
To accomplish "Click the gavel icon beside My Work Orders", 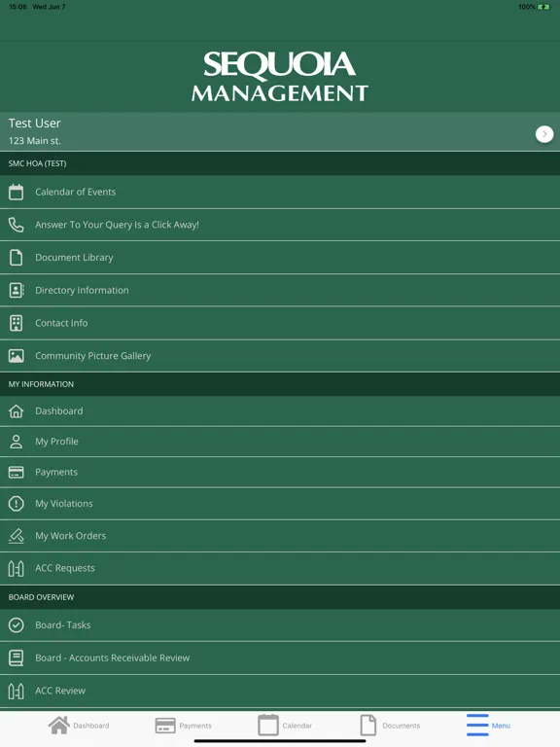I will [16, 536].
